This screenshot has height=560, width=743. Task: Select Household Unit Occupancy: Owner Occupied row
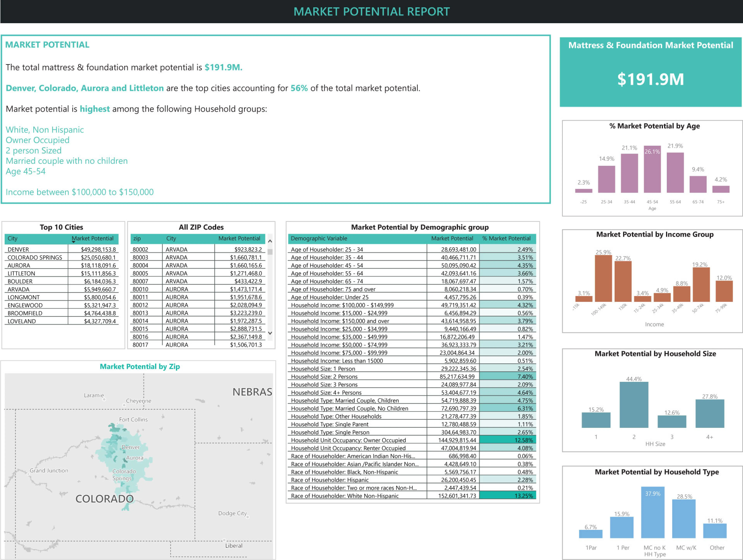point(412,440)
